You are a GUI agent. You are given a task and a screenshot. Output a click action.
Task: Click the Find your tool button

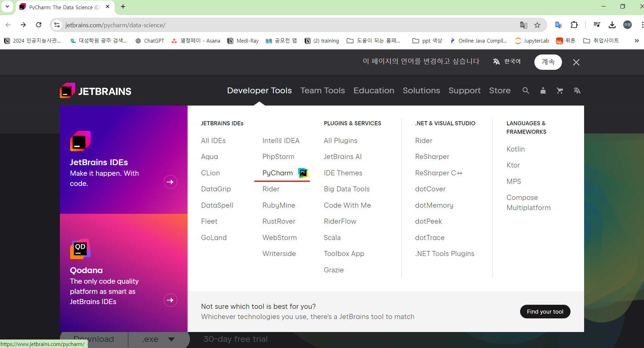[545, 312]
